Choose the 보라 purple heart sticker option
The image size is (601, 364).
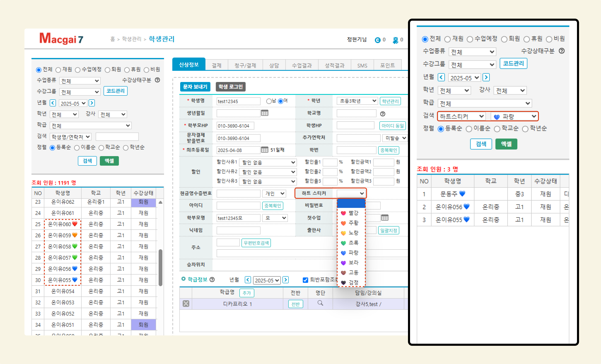pos(350,263)
